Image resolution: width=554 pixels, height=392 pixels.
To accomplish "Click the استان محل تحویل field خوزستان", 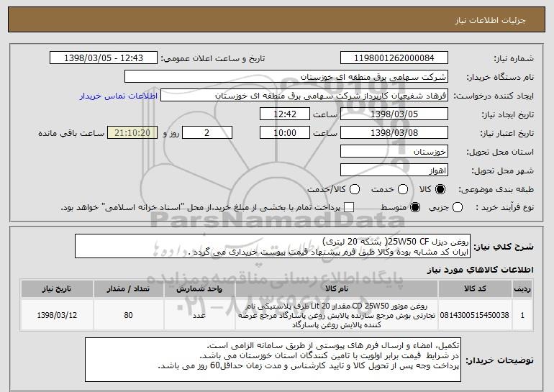I will [x=394, y=152].
